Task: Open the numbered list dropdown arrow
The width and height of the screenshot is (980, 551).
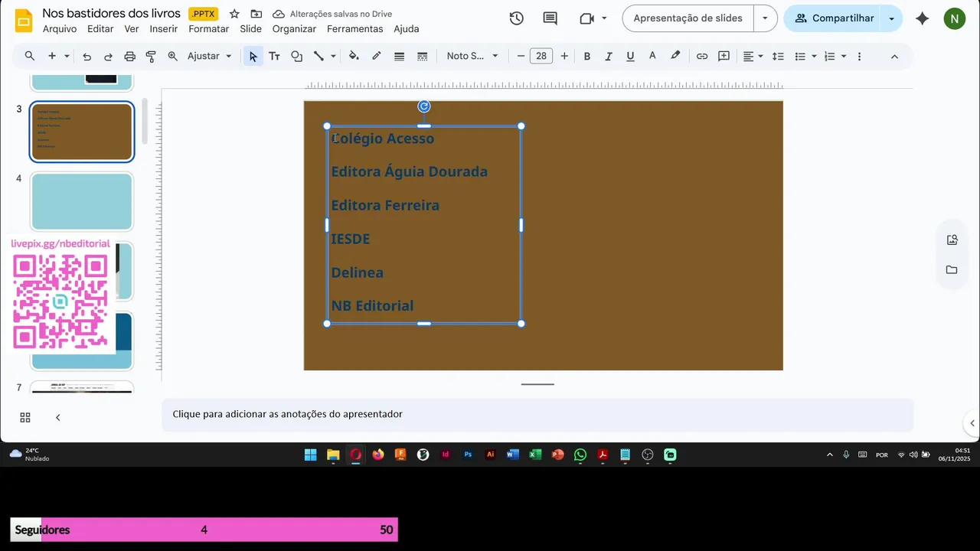Action: [x=844, y=56]
